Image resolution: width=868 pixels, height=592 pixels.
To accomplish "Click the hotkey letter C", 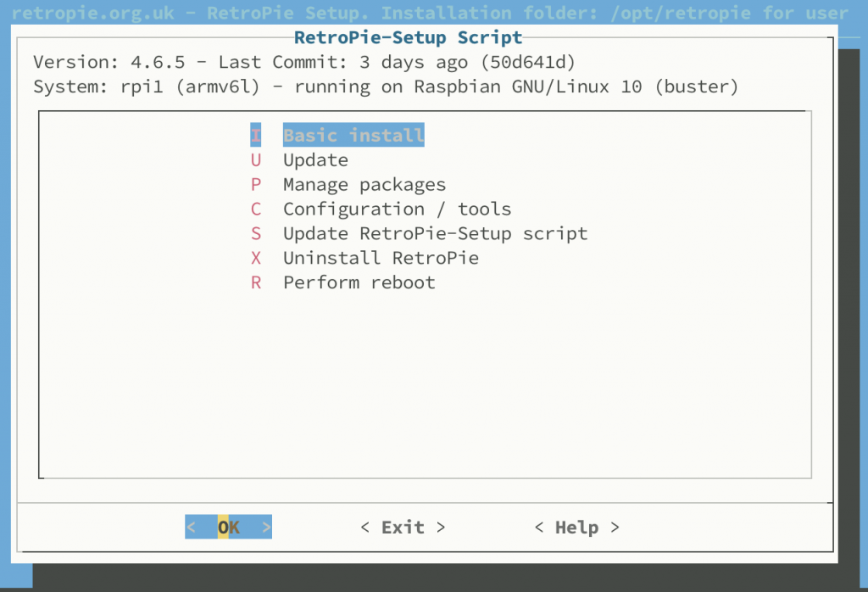I will tap(255, 209).
